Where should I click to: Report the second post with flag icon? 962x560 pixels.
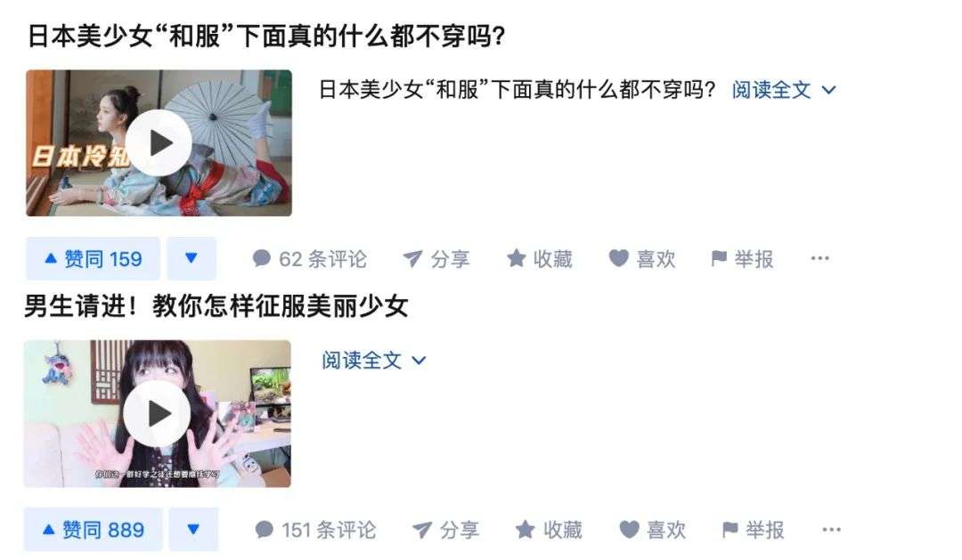click(754, 530)
